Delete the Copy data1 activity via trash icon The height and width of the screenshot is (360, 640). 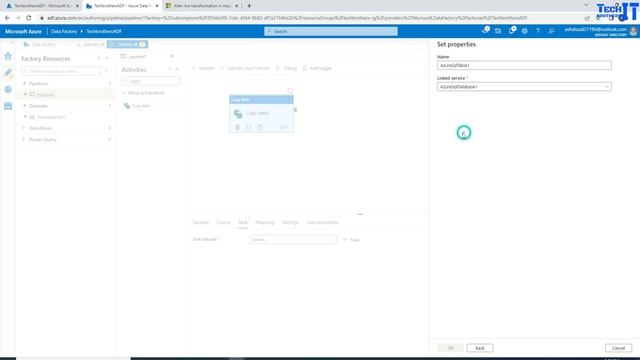coord(238,127)
